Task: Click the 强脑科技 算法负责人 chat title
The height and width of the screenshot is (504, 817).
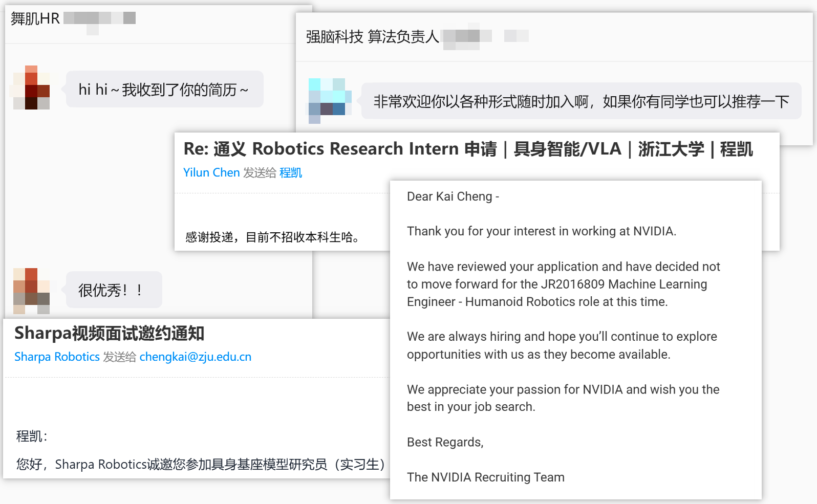Action: pos(373,36)
